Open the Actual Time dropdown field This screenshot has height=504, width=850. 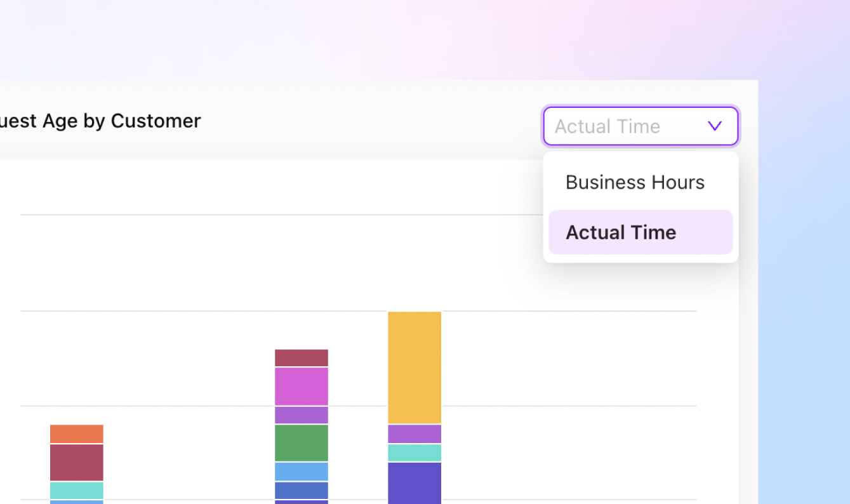coord(641,126)
